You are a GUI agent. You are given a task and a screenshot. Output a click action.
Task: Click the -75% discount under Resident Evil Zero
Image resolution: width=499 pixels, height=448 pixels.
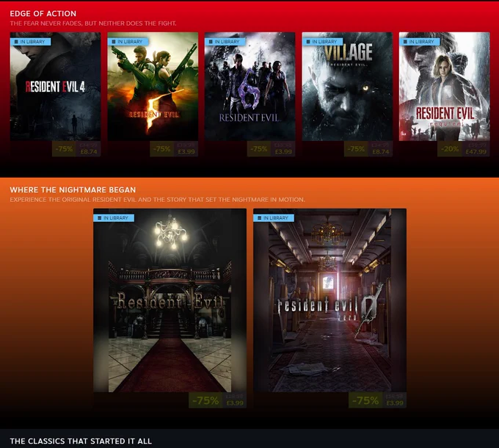pyautogui.click(x=365, y=400)
